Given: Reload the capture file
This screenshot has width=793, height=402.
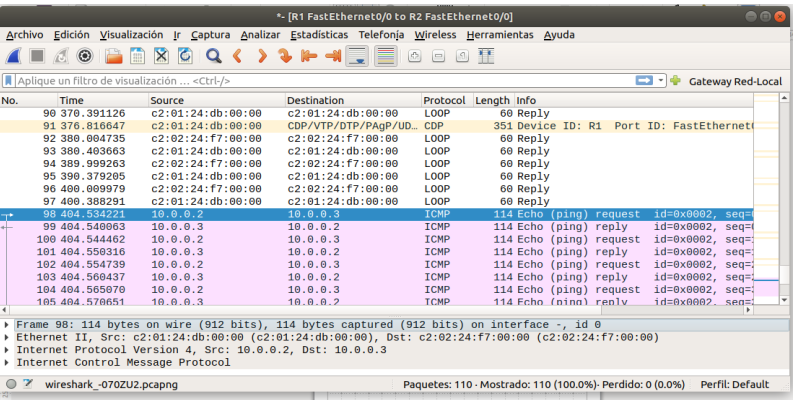Looking at the screenshot, I should click(185, 56).
